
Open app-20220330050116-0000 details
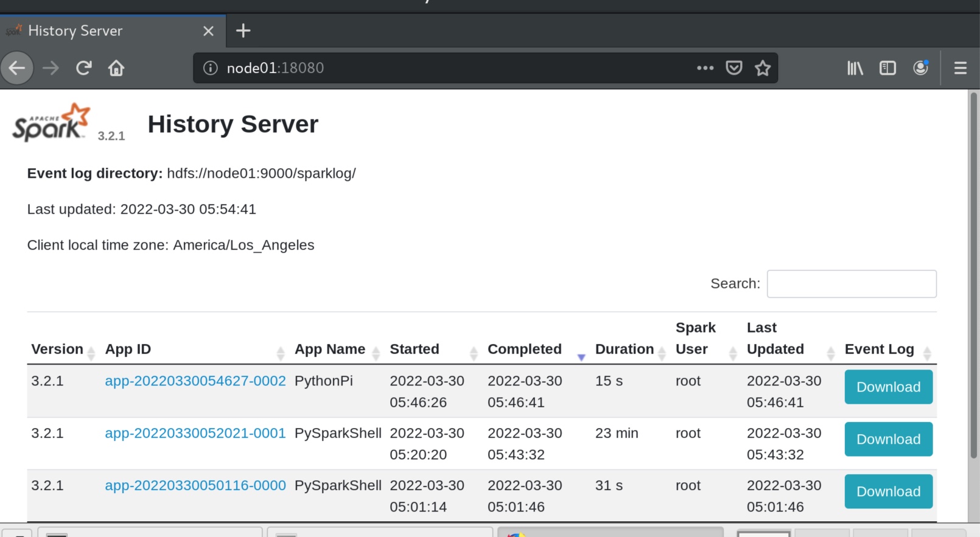(x=195, y=485)
